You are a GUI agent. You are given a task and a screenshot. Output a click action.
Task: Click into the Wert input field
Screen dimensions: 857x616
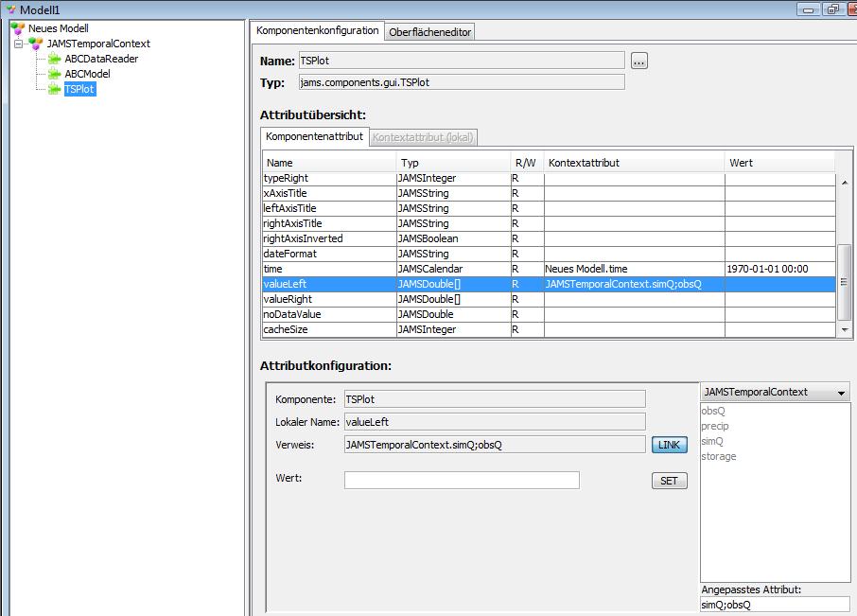coord(462,481)
